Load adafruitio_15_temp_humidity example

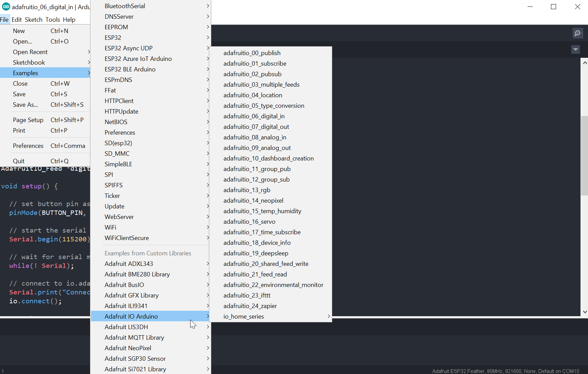coord(271,211)
